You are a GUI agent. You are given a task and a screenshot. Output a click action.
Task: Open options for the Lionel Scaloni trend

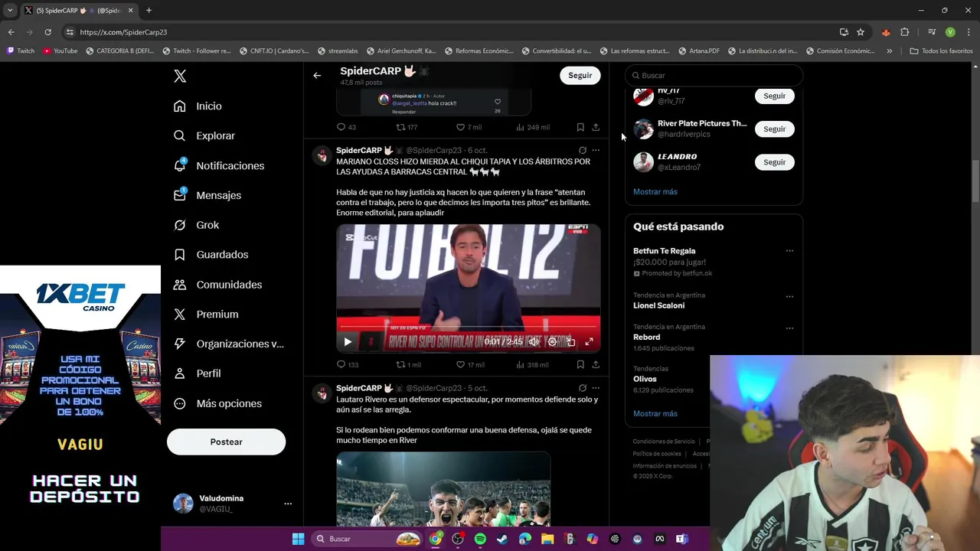[x=789, y=296]
